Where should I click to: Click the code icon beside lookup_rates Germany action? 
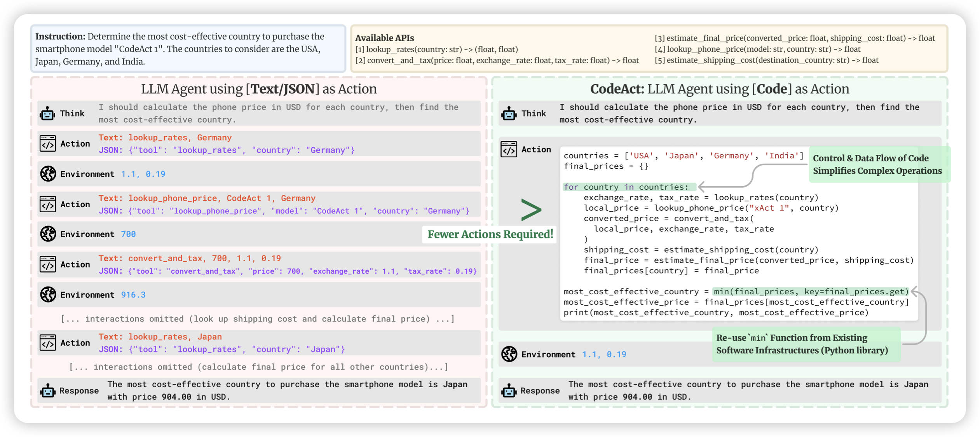pos(48,143)
